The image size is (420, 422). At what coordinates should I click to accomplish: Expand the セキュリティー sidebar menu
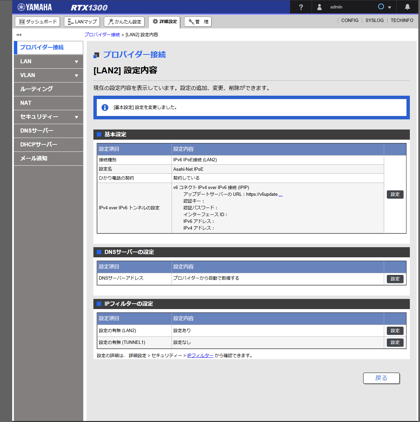(x=49, y=117)
